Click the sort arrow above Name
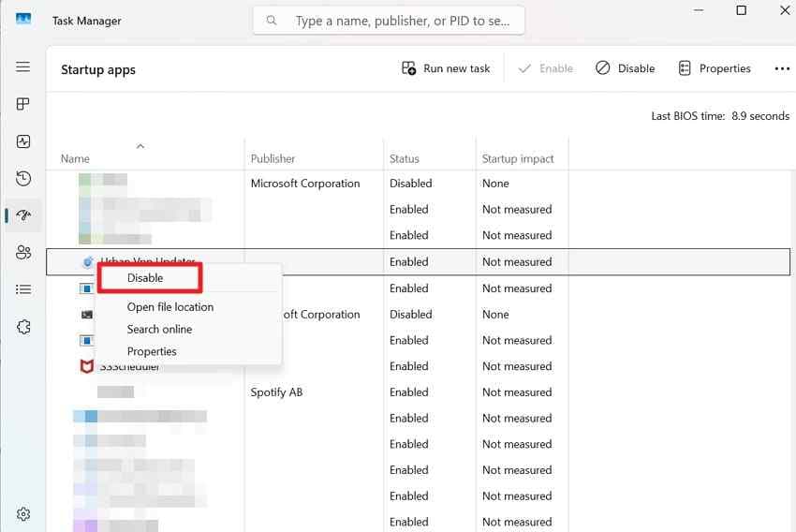 140,146
